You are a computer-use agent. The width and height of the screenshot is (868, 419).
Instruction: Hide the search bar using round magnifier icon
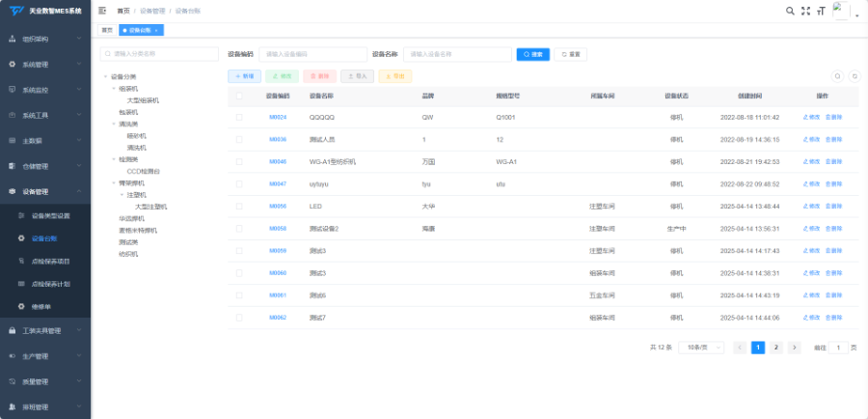(x=837, y=76)
